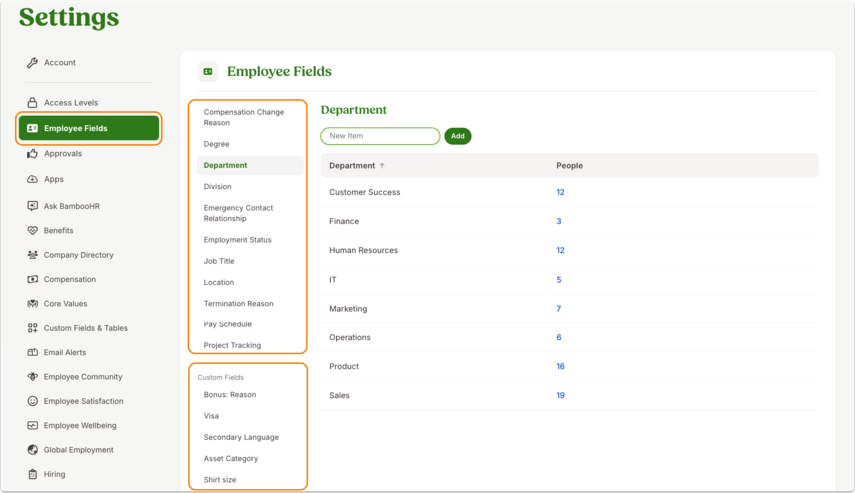
Task: Click the Product department name
Action: (x=344, y=366)
